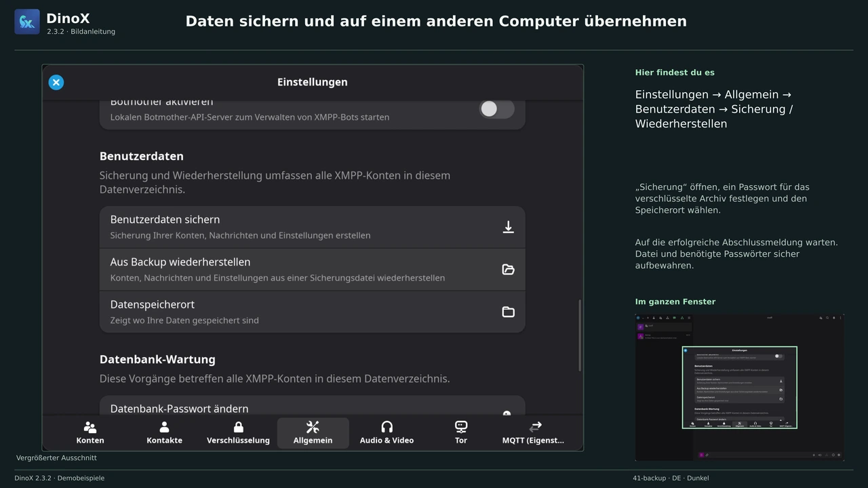
Task: Click the instruction starting "Auf die erfolgreiche Abschlussmeldung warten"
Action: pyautogui.click(x=736, y=254)
